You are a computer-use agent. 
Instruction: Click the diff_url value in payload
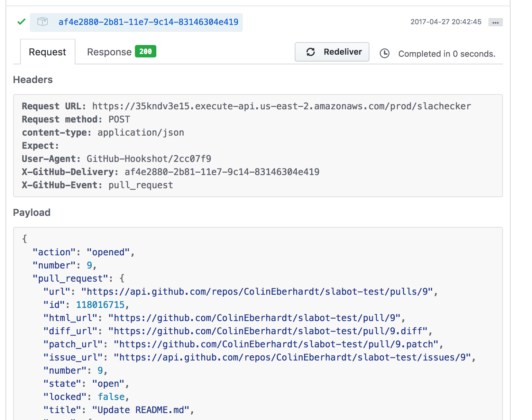pos(270,331)
